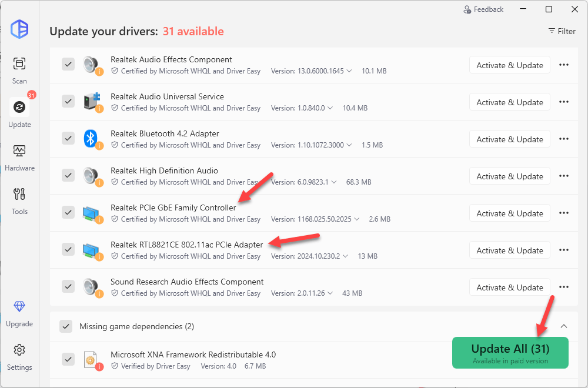Open version dropdown for Realtek Audio Universal Service
The height and width of the screenshot is (388, 588).
pos(330,108)
